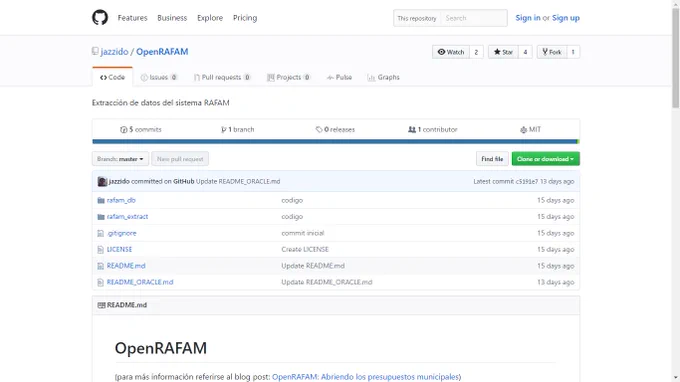Open the 1 branch link
Screen dimensions: 680x382
coord(237,130)
